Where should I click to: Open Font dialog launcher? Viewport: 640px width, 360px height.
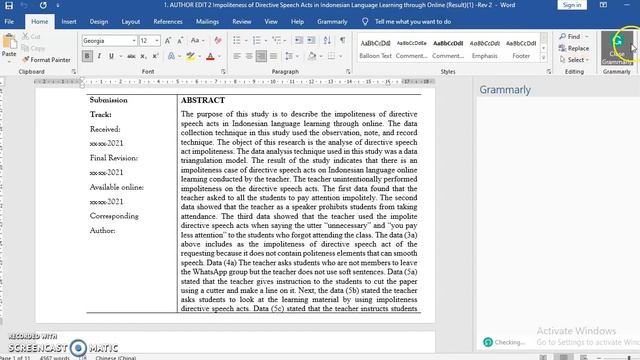[223, 71]
